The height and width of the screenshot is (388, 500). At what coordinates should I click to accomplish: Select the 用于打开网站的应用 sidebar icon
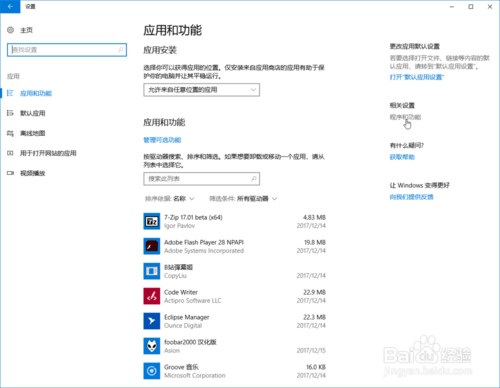pos(10,153)
